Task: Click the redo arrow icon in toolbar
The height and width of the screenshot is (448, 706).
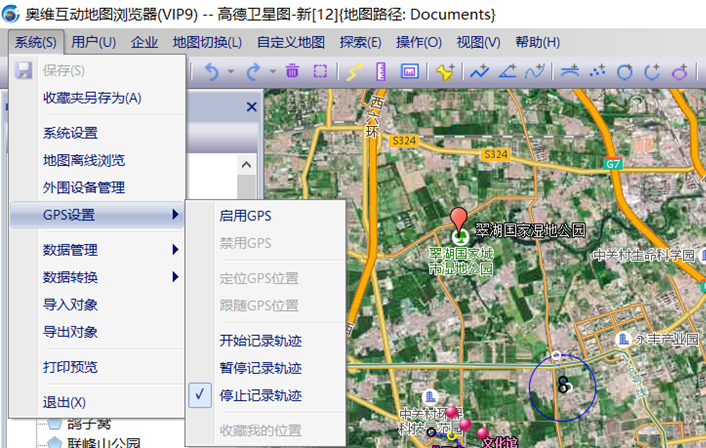Action: [x=253, y=71]
